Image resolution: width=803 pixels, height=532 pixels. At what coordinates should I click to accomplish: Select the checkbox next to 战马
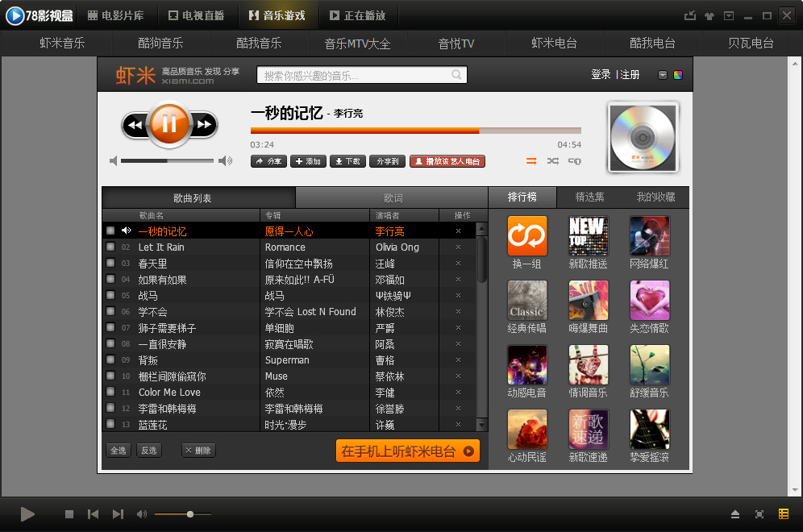110,296
